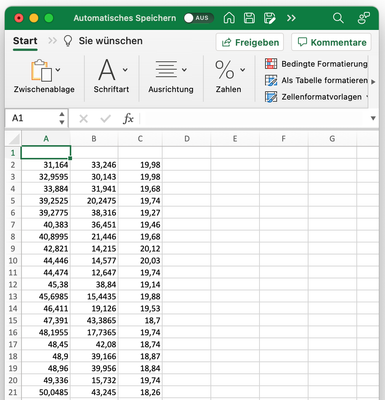Click cell containing 18,7
The height and width of the screenshot is (400, 385).
140,321
